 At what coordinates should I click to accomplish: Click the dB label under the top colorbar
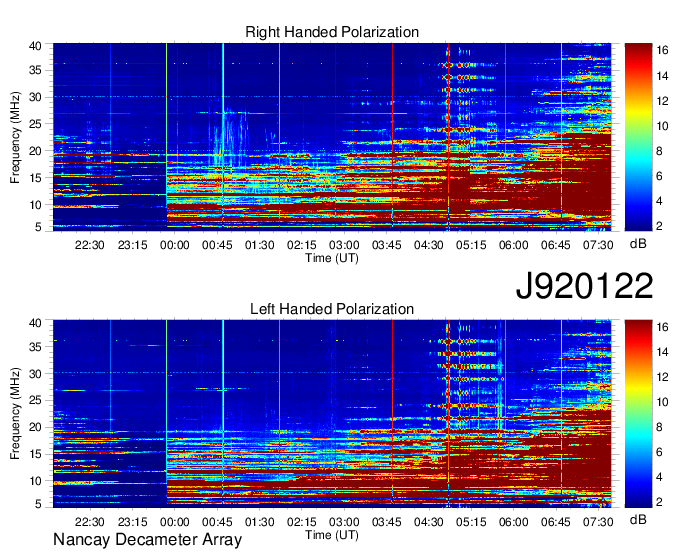click(638, 244)
